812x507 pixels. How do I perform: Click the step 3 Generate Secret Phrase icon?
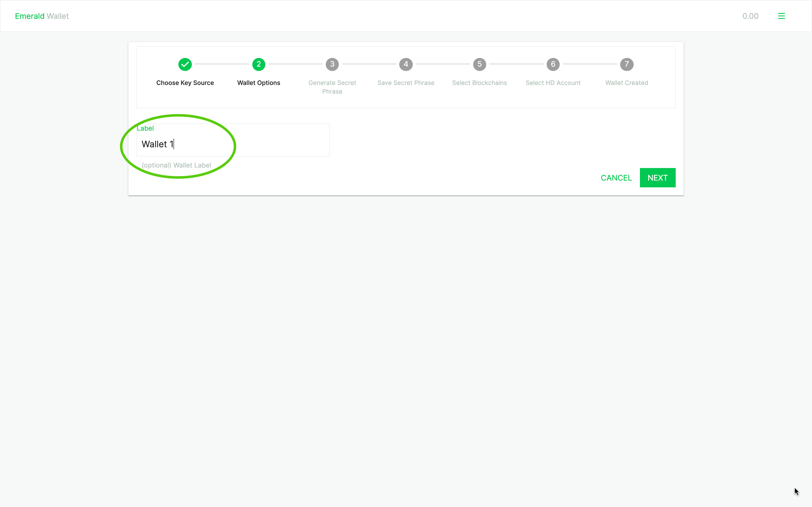click(332, 64)
